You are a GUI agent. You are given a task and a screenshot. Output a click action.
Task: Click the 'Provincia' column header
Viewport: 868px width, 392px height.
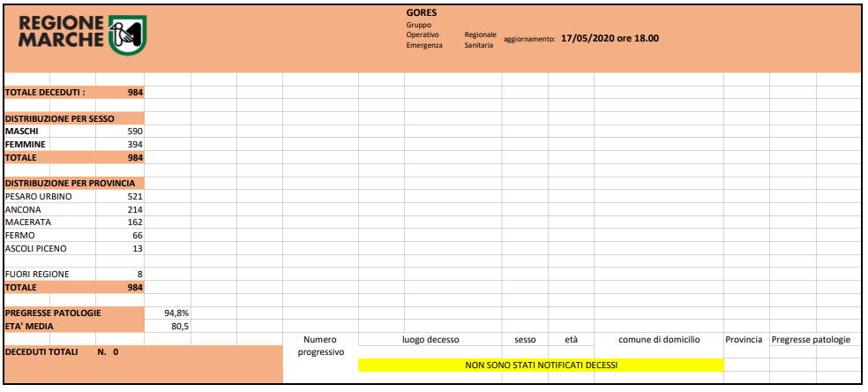coord(744,339)
